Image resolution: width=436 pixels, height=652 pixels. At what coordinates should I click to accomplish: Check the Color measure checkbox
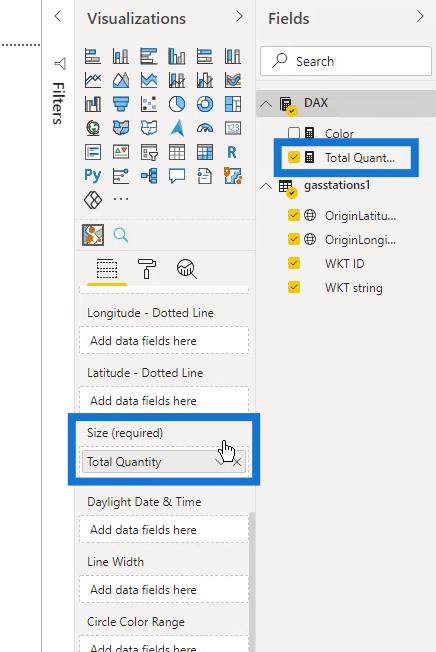pyautogui.click(x=294, y=133)
